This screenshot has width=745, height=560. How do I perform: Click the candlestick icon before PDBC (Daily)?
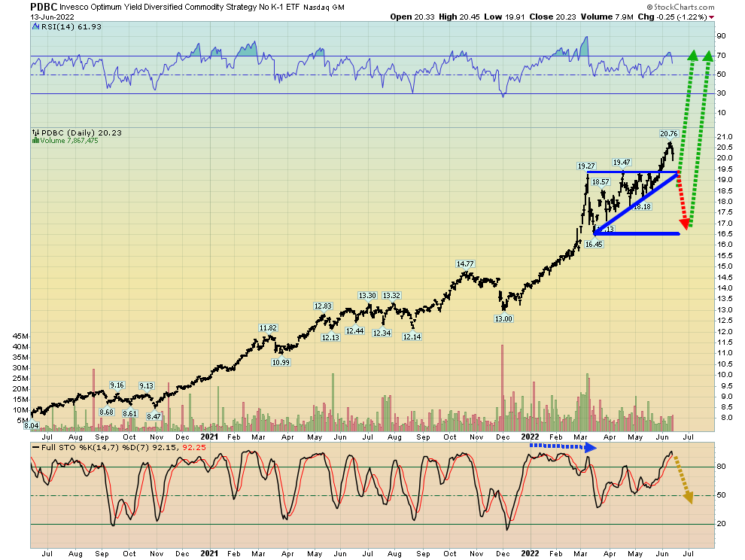(35, 132)
